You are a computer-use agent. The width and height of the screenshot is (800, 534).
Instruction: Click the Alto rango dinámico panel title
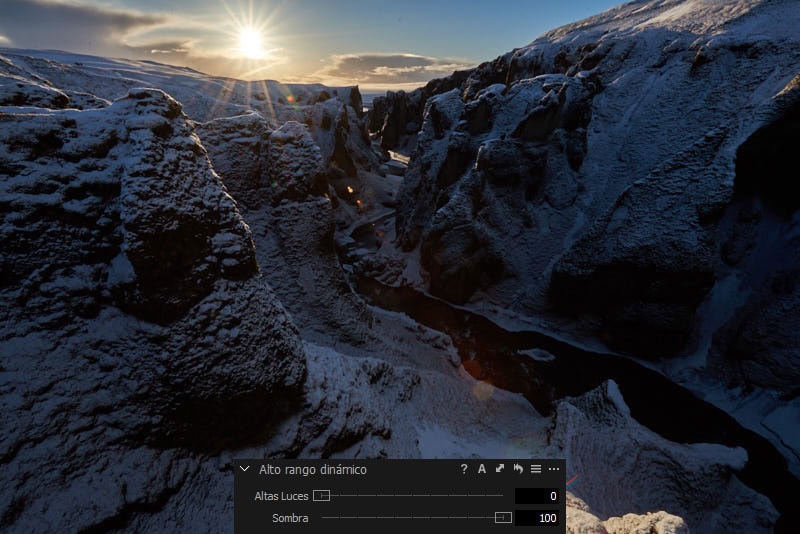coord(313,469)
